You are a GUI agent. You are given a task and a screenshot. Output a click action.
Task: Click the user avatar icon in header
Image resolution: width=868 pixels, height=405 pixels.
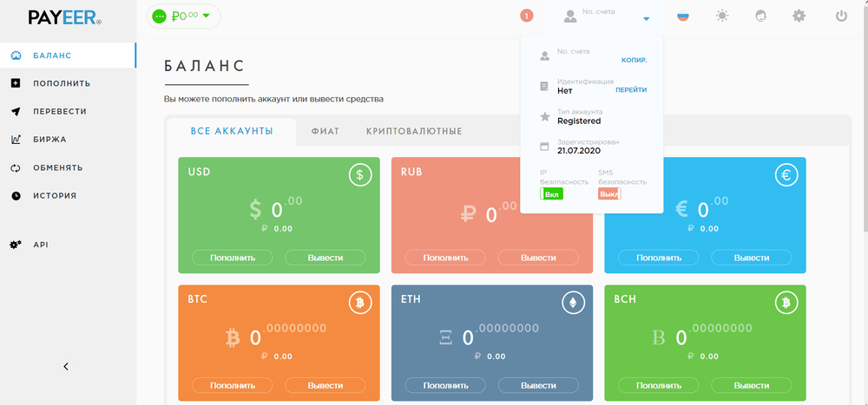(x=570, y=16)
